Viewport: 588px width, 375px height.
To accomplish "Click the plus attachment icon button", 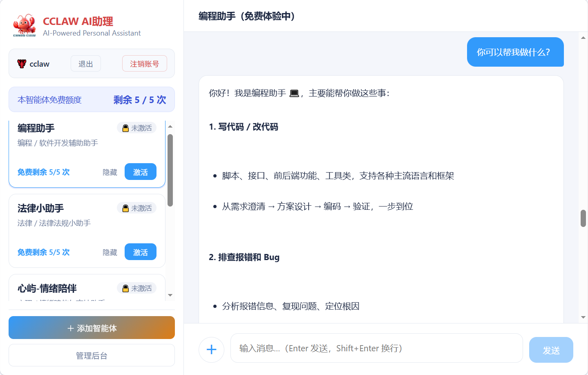I will [211, 350].
